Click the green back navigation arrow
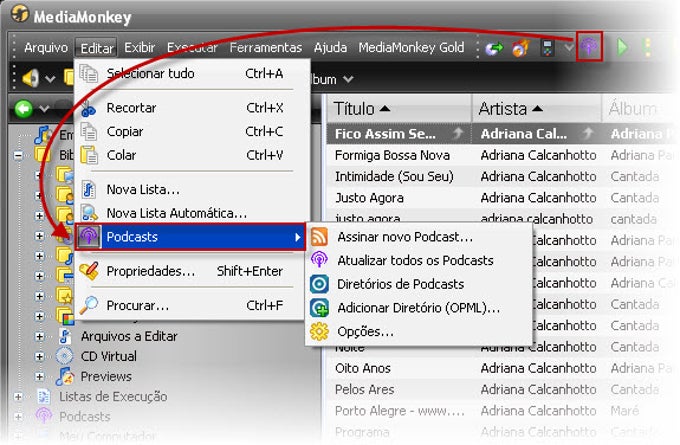The width and height of the screenshot is (680, 445). (24, 108)
